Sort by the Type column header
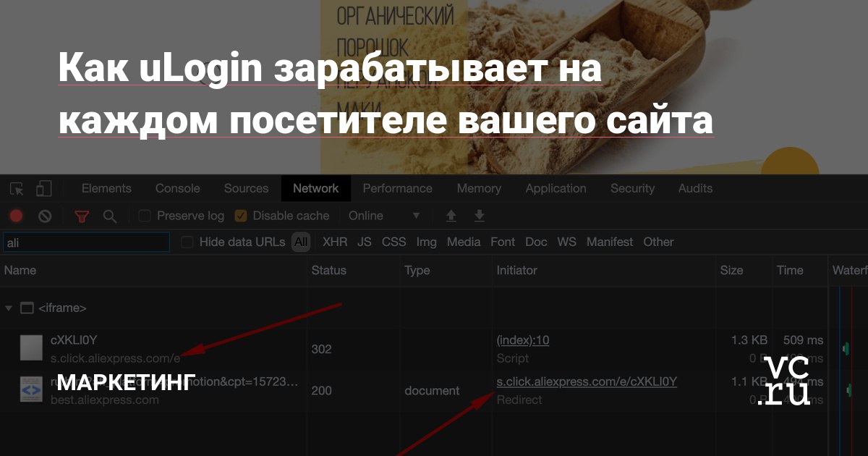The width and height of the screenshot is (868, 456). pyautogui.click(x=417, y=270)
